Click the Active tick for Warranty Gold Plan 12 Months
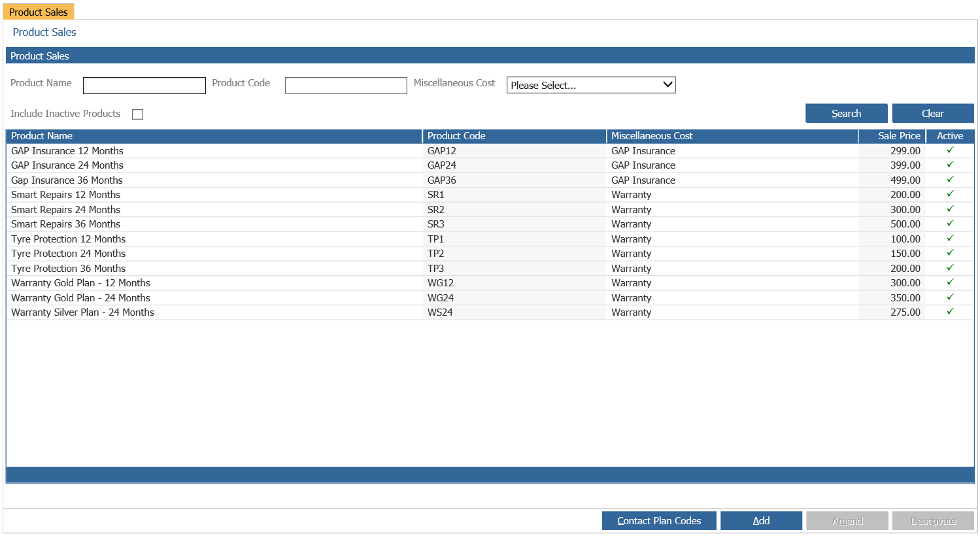The width and height of the screenshot is (980, 536). tap(950, 282)
